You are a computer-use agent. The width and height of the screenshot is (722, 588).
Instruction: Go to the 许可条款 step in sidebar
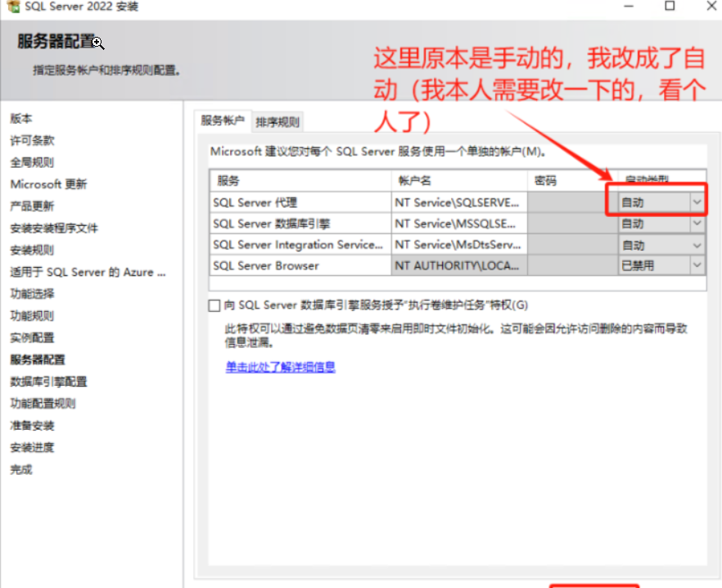tap(32, 141)
